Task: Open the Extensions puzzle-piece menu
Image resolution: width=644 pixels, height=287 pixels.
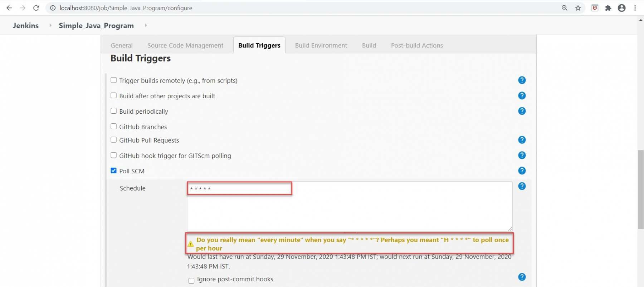Action: (x=608, y=8)
